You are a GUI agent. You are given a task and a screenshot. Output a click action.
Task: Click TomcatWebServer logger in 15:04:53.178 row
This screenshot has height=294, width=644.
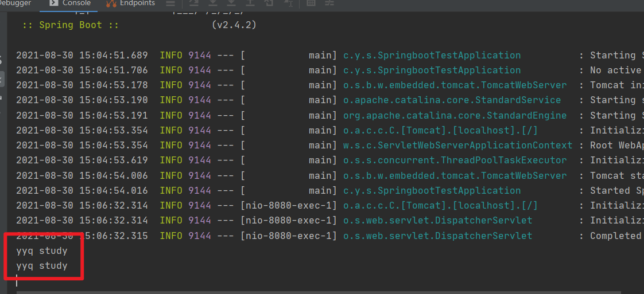tap(455, 85)
